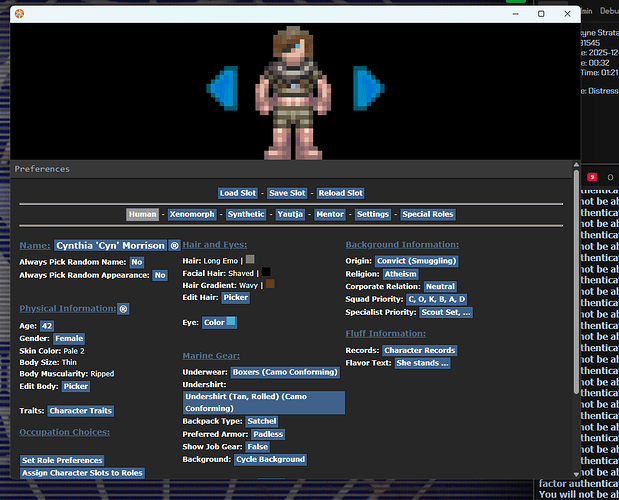Switch to the Xenomorph tab
The image size is (619, 500).
[x=194, y=214]
